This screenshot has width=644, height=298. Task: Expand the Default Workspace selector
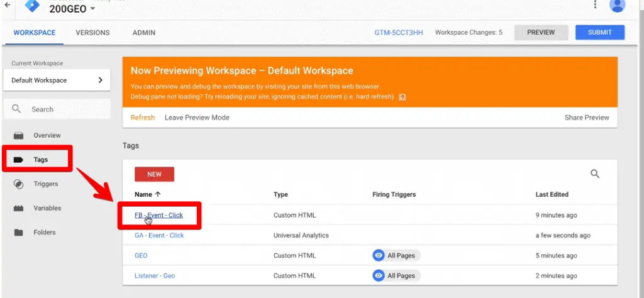pos(57,80)
